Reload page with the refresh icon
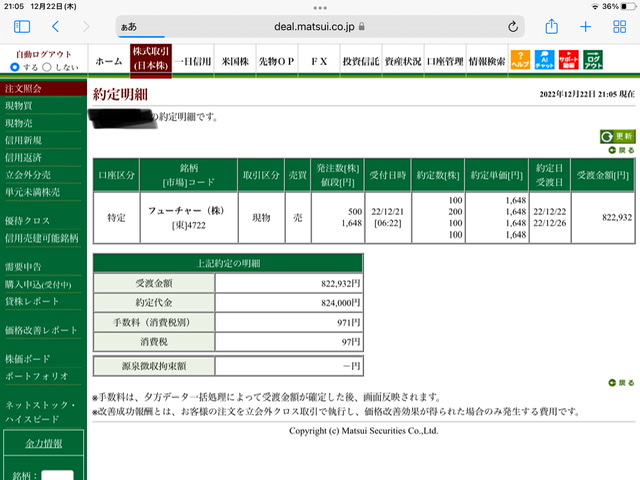This screenshot has width=640, height=480. click(x=513, y=27)
